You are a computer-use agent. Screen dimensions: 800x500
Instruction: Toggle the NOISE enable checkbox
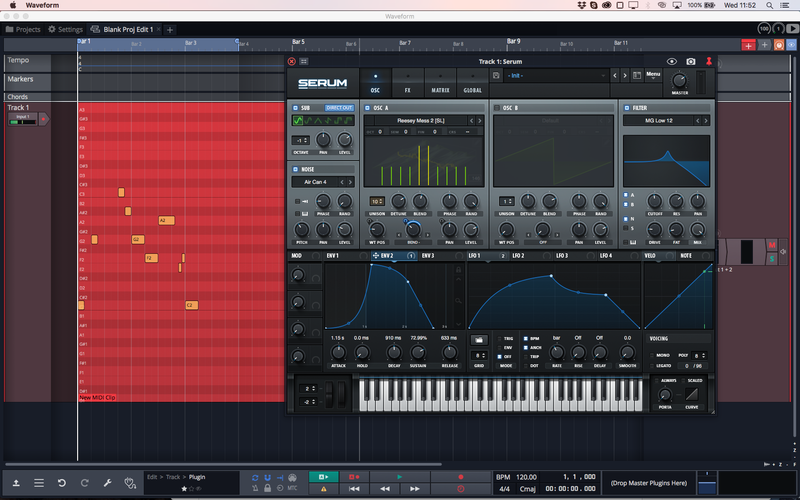pyautogui.click(x=295, y=169)
